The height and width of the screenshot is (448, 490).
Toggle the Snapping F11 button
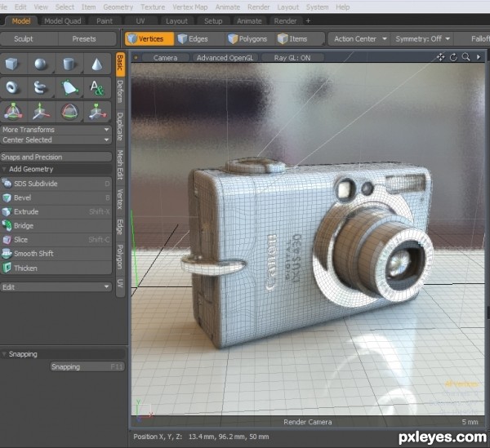coord(87,366)
